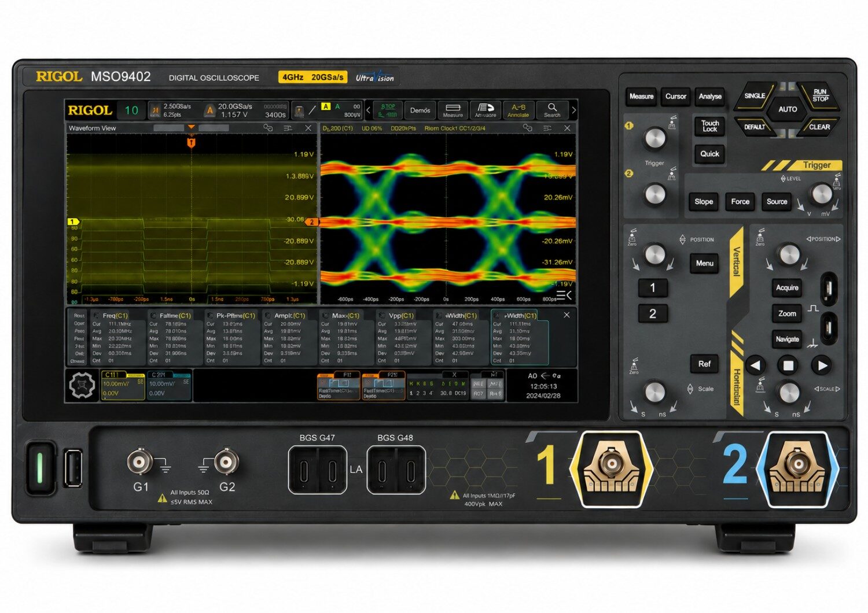This screenshot has width=868, height=613.
Task: Push the vertical POSITION knob
Action: (x=655, y=254)
